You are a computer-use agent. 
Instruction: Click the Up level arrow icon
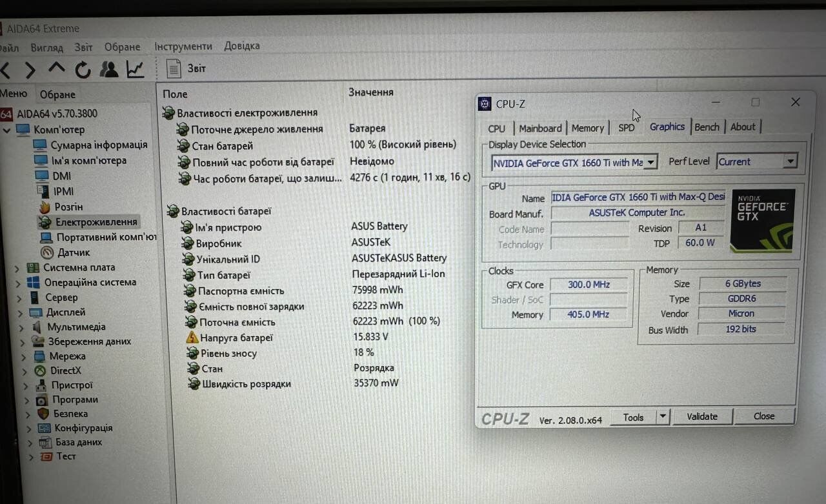point(57,68)
